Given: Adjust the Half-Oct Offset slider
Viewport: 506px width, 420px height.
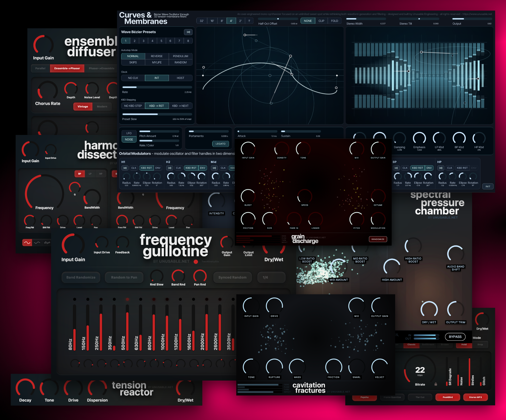Looking at the screenshot, I should coord(278,19).
